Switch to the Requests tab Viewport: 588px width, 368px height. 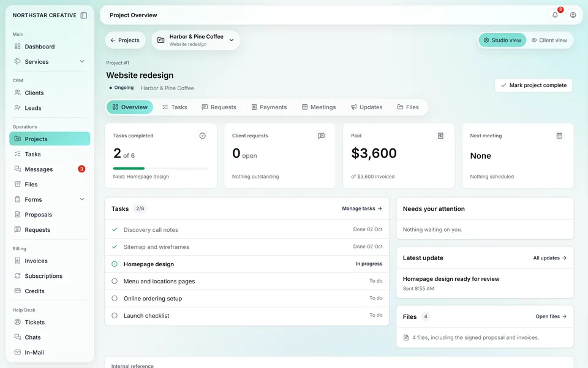pos(219,107)
